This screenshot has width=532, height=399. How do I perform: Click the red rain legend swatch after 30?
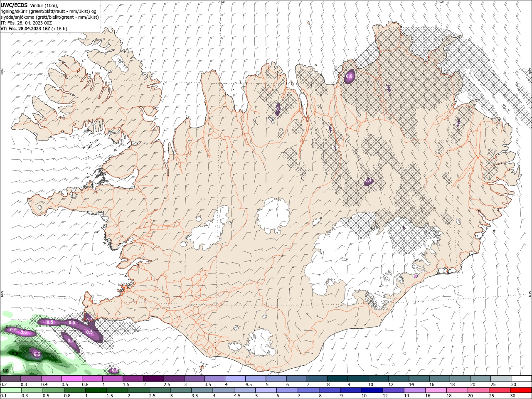pos(521,390)
